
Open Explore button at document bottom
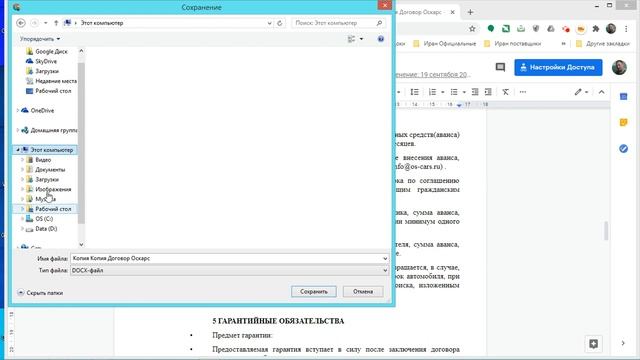(593, 344)
